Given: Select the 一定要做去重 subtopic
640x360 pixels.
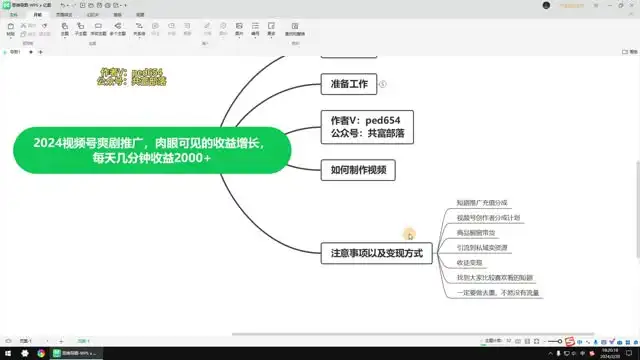Looking at the screenshot, I should [x=498, y=293].
